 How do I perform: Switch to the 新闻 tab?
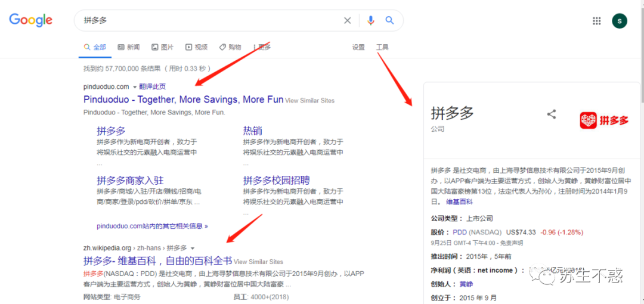point(129,47)
